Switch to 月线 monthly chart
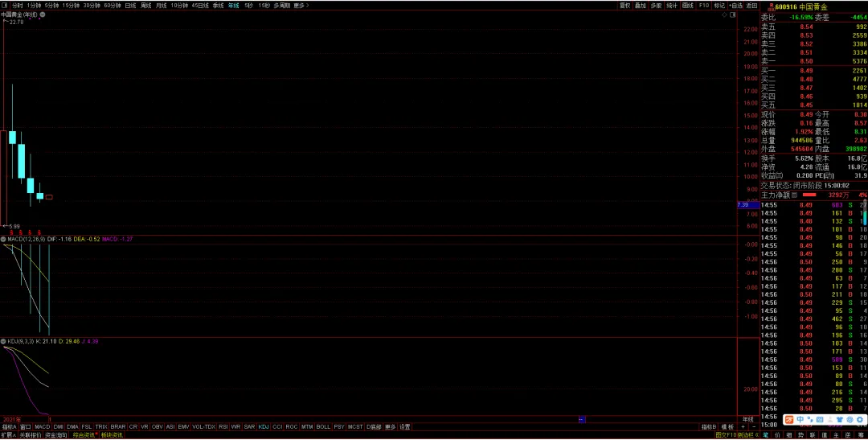 click(x=161, y=5)
